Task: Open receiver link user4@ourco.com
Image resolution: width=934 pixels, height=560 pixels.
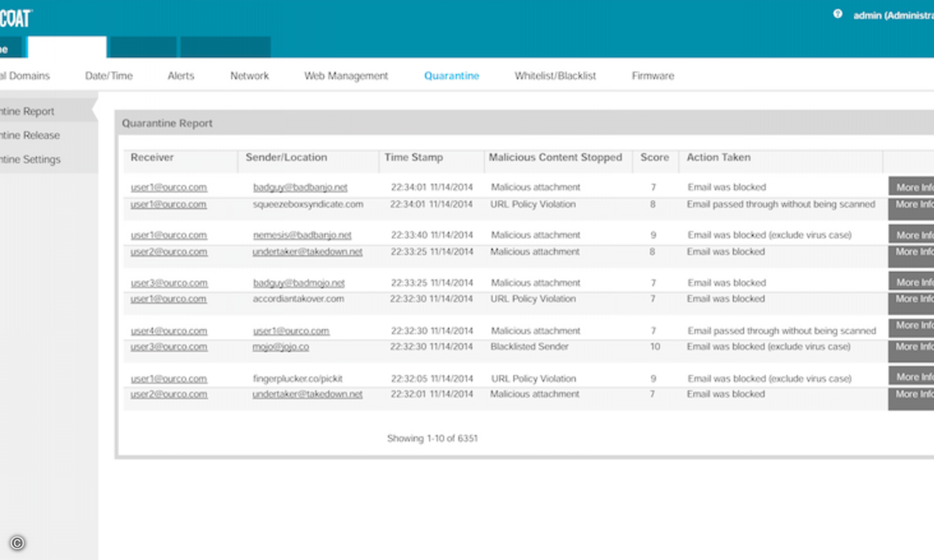Action: [169, 331]
